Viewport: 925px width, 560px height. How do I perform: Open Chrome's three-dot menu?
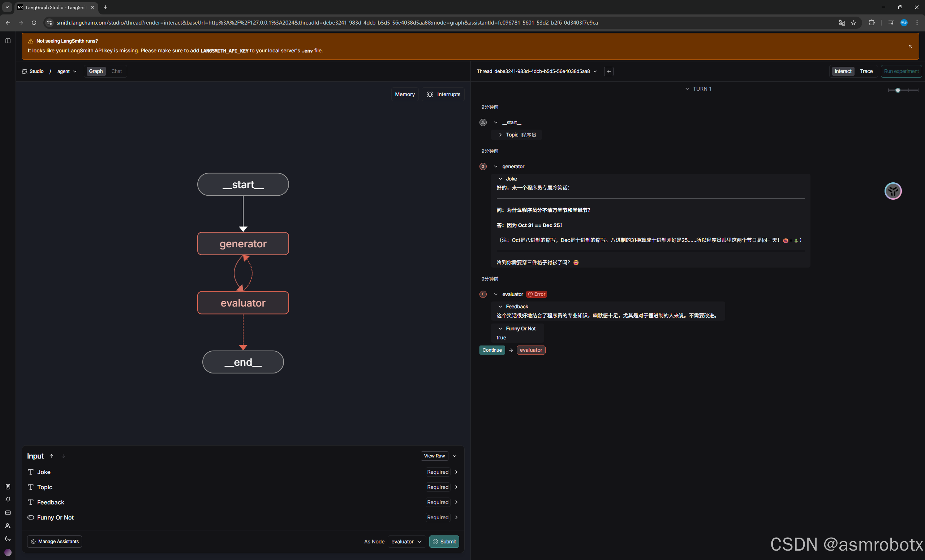tap(917, 22)
